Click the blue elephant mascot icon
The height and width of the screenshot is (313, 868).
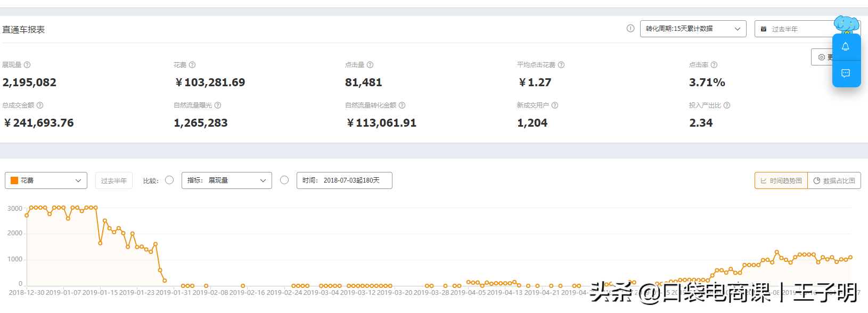click(x=846, y=24)
